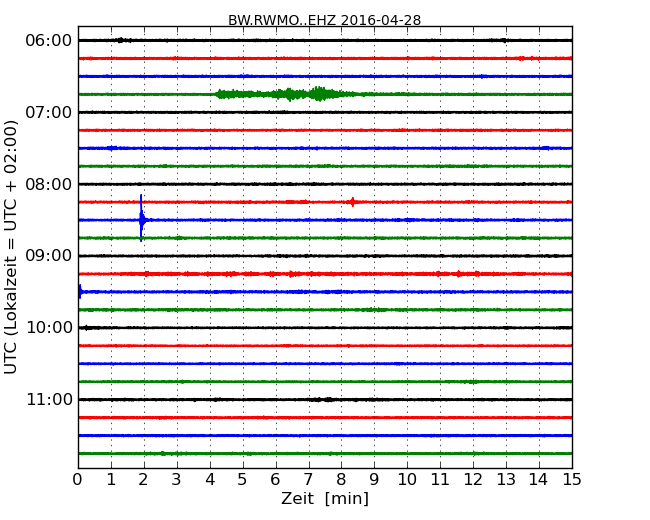Image resolution: width=650 pixels, height=520 pixels.
Task: Click x-axis tick label 14
Action: pyautogui.click(x=539, y=479)
